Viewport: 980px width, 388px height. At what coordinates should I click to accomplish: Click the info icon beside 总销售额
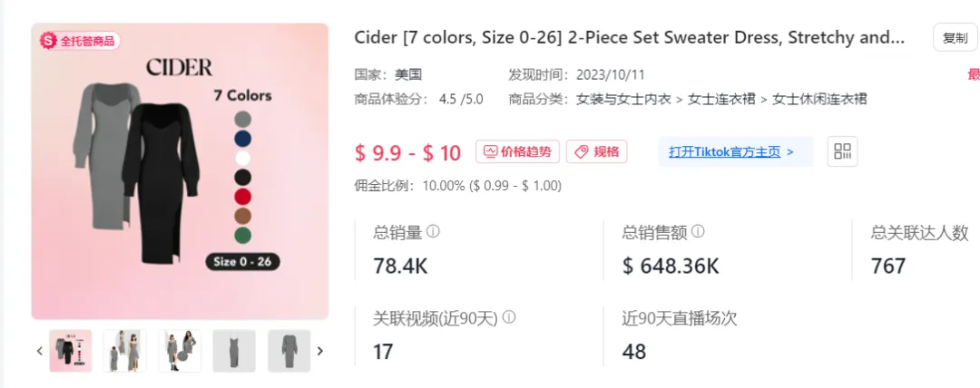[698, 232]
